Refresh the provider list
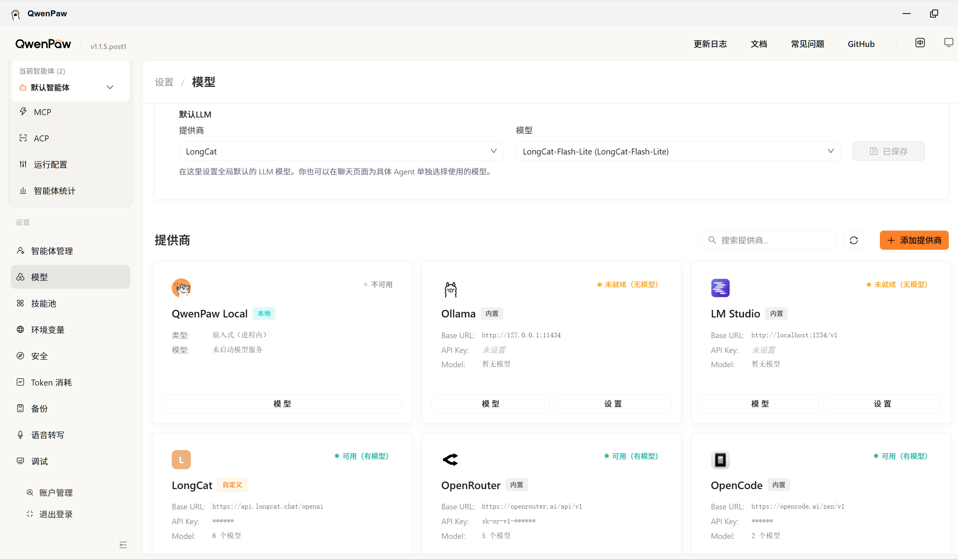Viewport: 958px width, 560px height. 854,240
